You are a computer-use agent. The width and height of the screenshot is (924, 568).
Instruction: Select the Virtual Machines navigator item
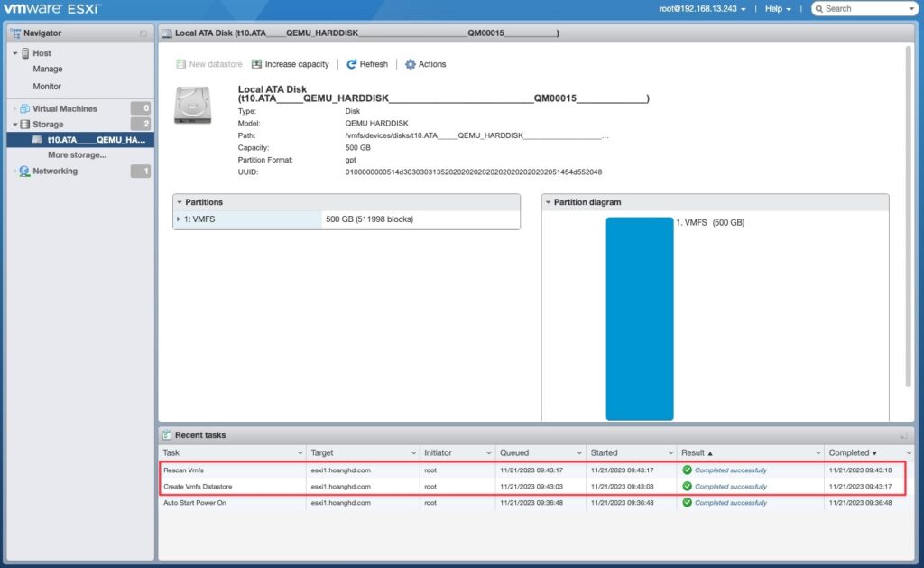(65, 108)
